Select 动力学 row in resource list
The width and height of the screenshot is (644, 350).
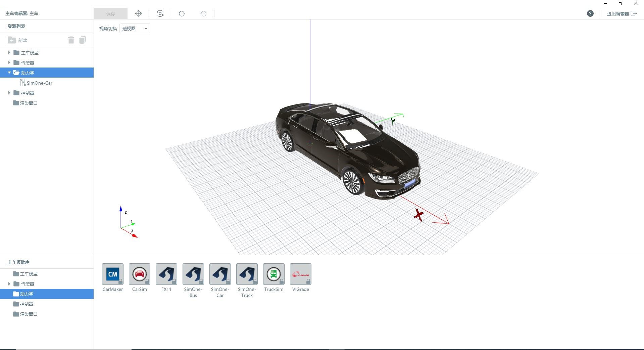pyautogui.click(x=47, y=73)
